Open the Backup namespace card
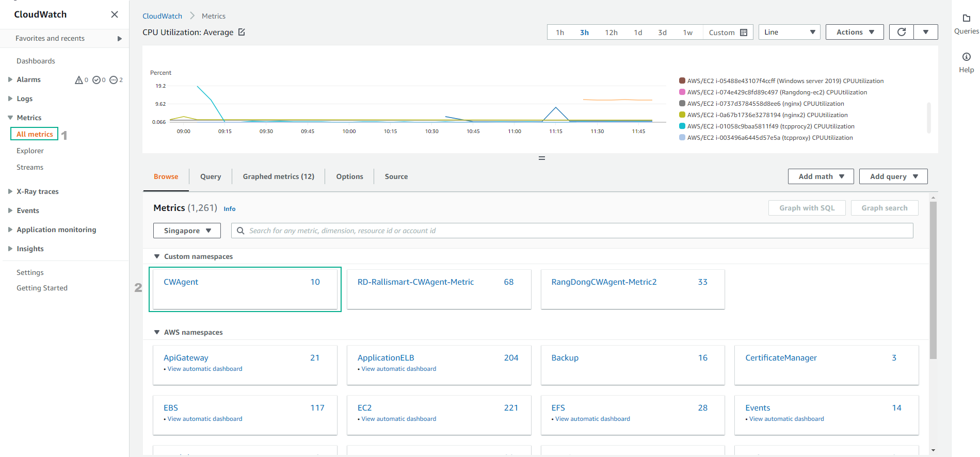 tap(633, 365)
